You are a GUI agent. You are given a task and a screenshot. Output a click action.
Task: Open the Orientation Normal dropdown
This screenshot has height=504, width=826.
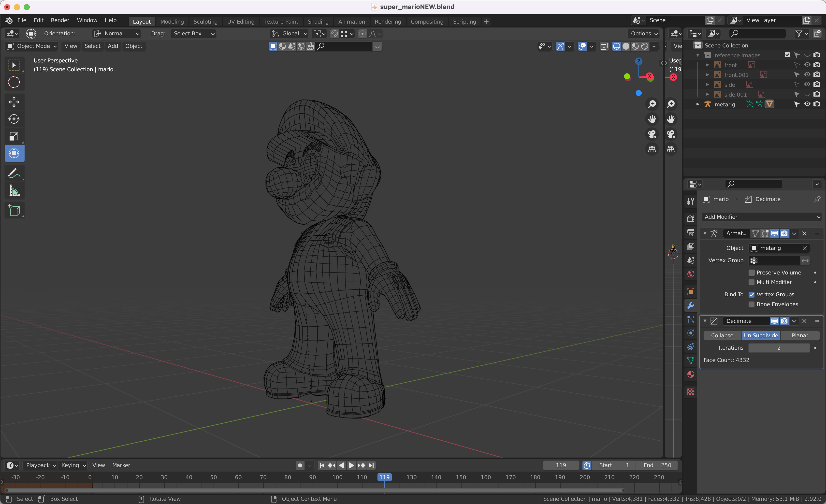(x=117, y=33)
